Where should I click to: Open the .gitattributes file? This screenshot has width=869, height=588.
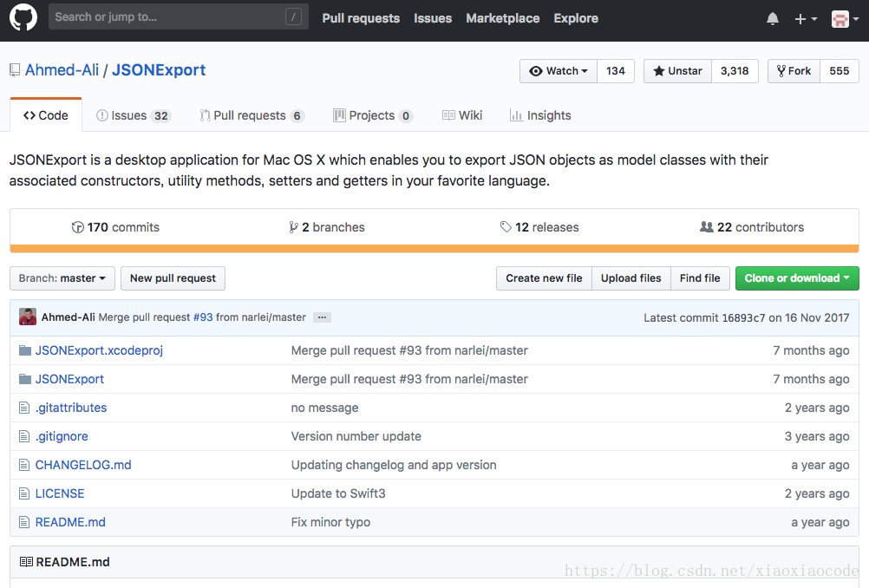(x=71, y=408)
